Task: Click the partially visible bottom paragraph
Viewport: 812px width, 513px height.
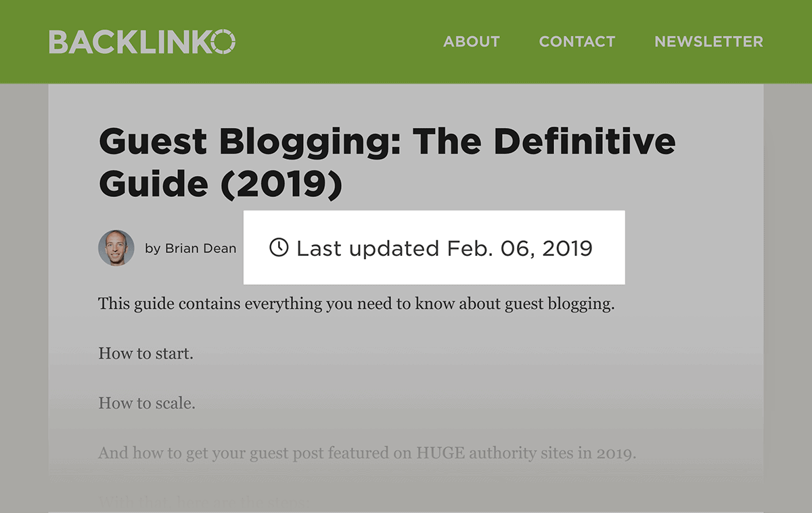Action: 203,501
